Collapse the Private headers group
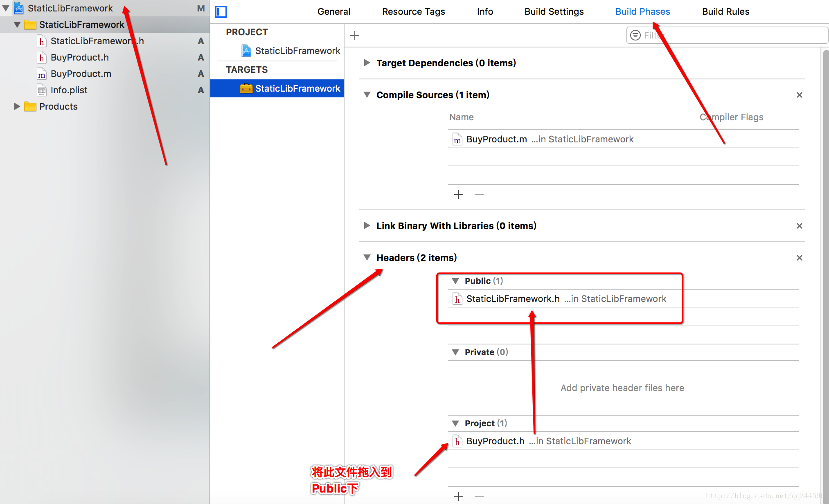 click(x=455, y=352)
